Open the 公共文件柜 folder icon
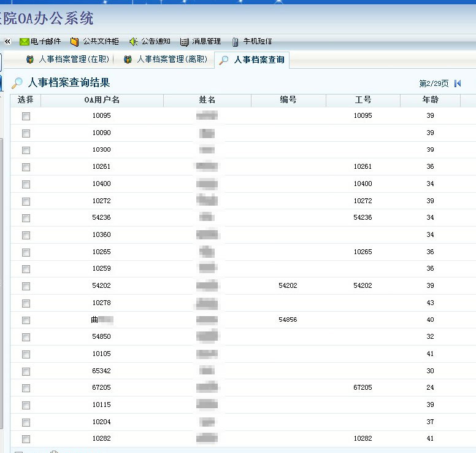 tap(74, 42)
